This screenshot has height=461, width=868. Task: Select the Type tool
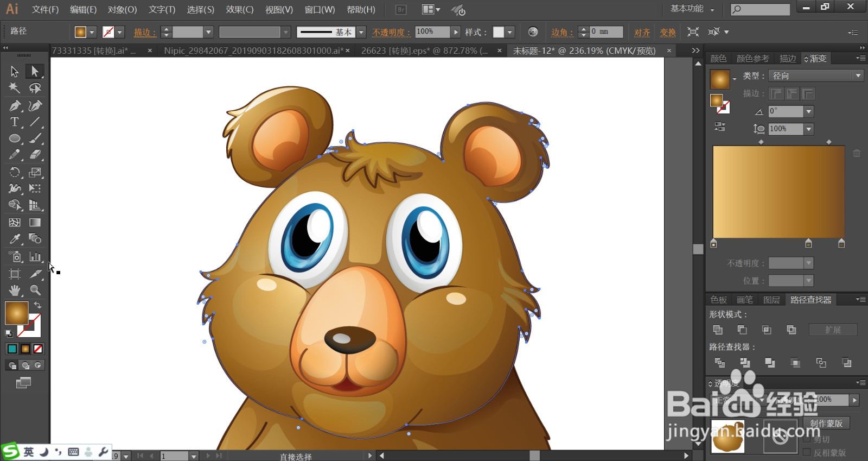tap(15, 122)
